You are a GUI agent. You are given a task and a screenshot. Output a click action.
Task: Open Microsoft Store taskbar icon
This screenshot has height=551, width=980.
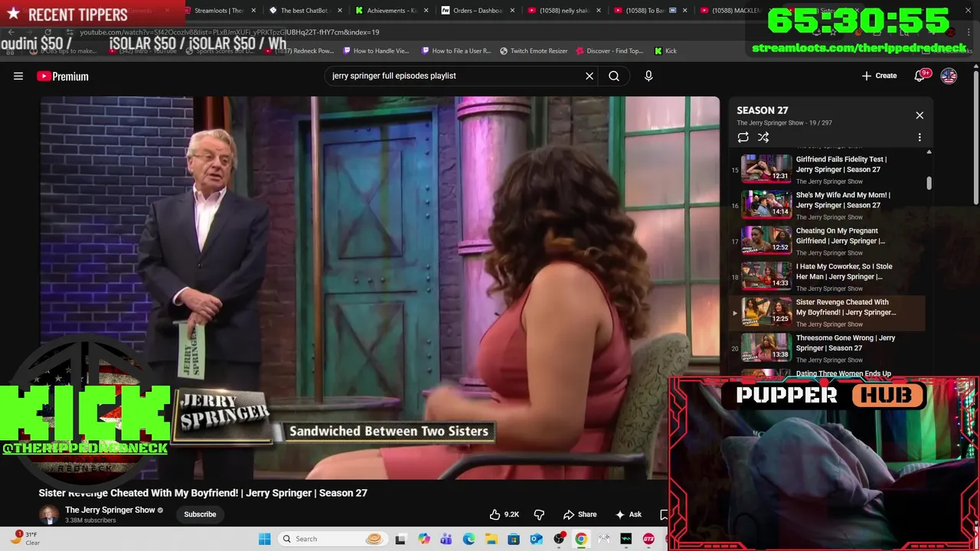pyautogui.click(x=514, y=539)
